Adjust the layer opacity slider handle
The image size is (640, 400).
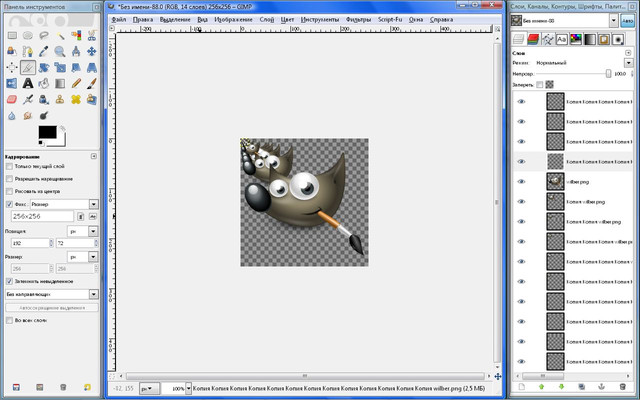[608, 73]
